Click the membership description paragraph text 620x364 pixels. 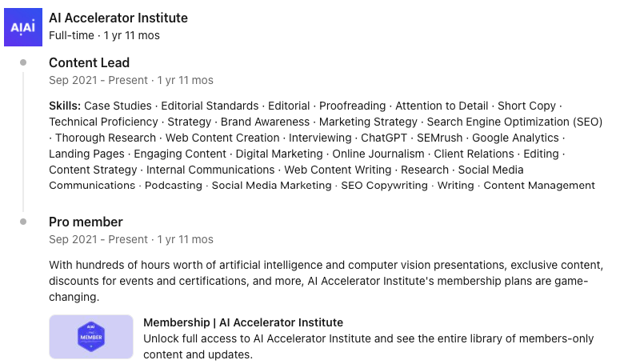point(326,281)
